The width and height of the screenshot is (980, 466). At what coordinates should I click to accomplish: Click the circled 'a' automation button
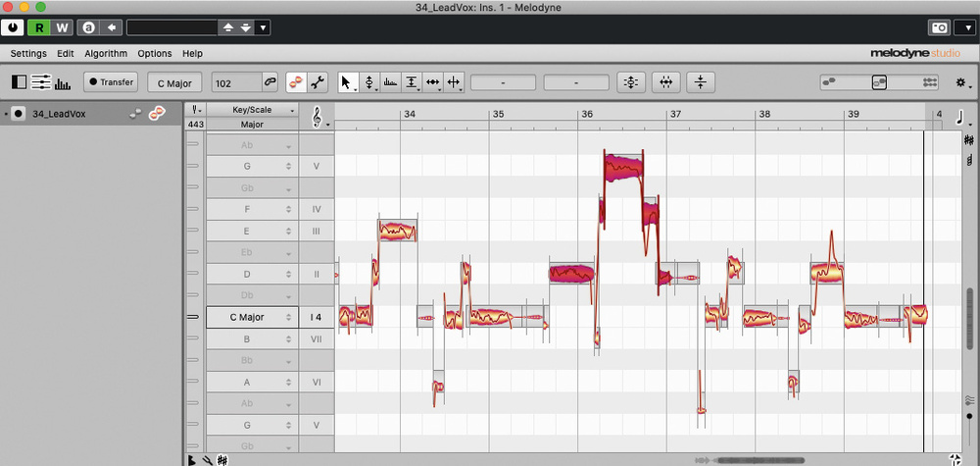[x=89, y=27]
